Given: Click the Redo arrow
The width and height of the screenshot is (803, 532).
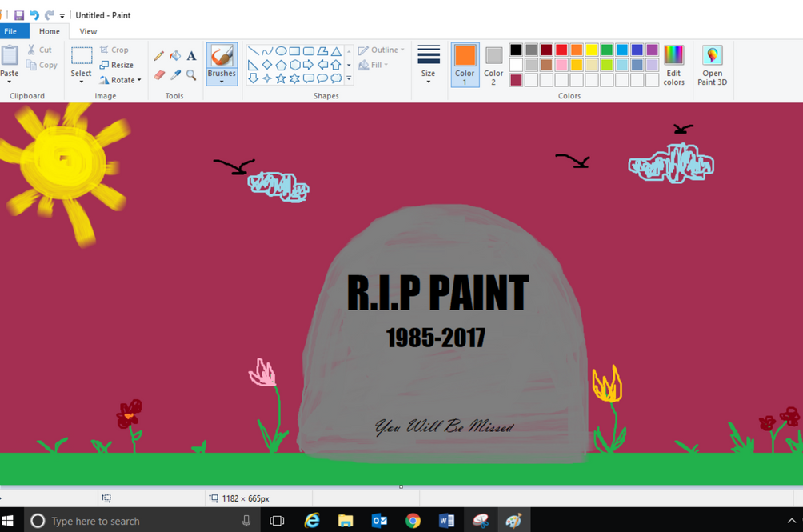Looking at the screenshot, I should click(x=49, y=15).
